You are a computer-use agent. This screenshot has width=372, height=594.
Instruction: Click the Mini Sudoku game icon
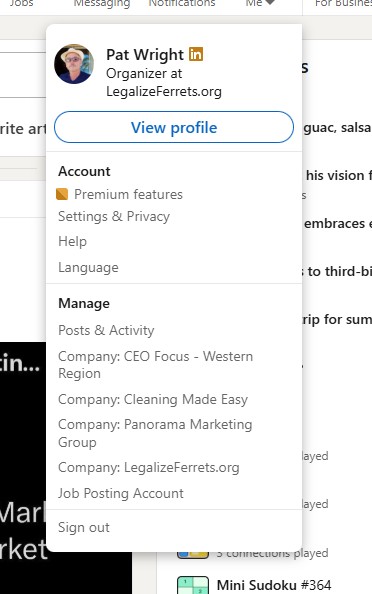193,585
